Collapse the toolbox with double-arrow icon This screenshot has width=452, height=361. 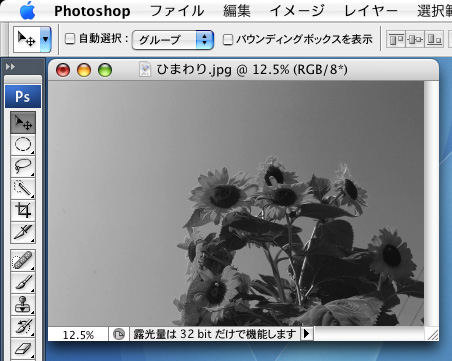pos(10,67)
